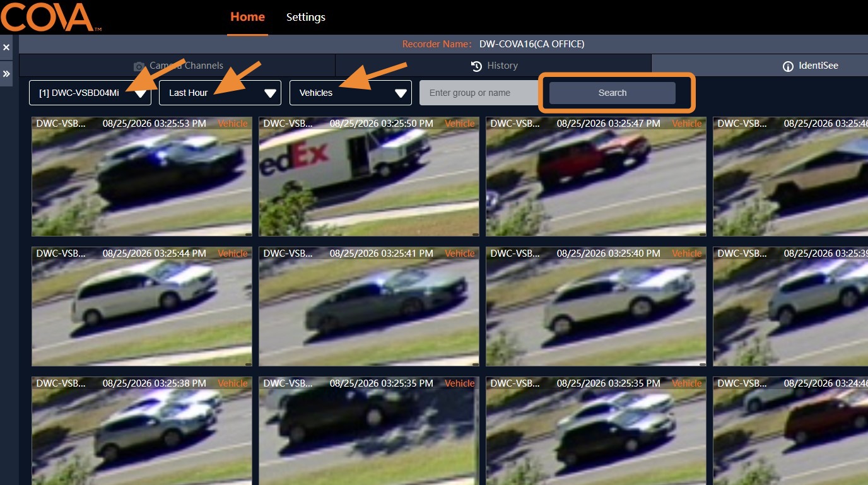Open the Vehicles object type dropdown
Viewport: 868px width, 485px height.
tap(351, 93)
